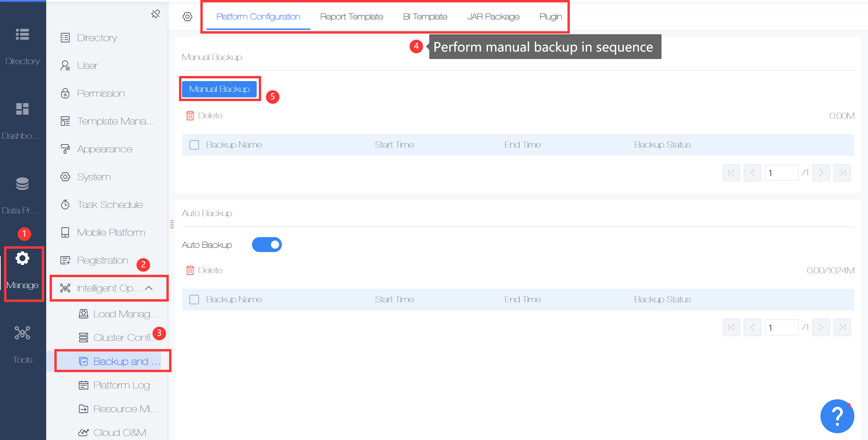Screen dimensions: 868x440
Task: Click the Mobile Platform tablet icon
Action: click(x=65, y=232)
